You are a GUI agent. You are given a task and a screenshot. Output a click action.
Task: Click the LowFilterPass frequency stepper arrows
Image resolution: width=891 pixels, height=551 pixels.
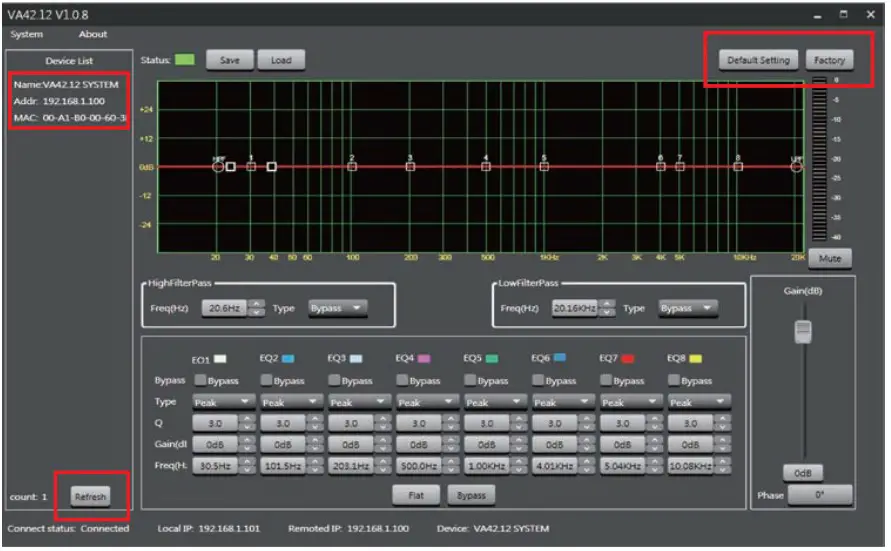click(x=607, y=308)
